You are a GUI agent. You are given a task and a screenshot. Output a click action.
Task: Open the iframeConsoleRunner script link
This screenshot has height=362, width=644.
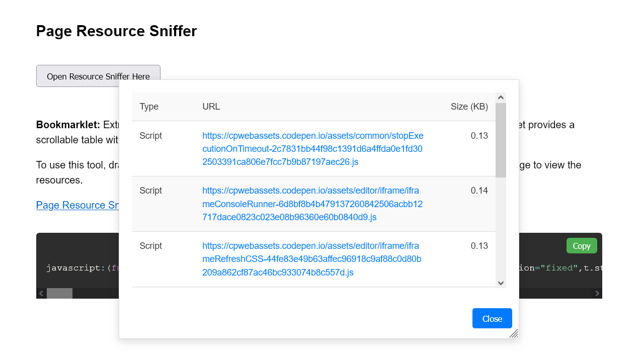pos(312,204)
